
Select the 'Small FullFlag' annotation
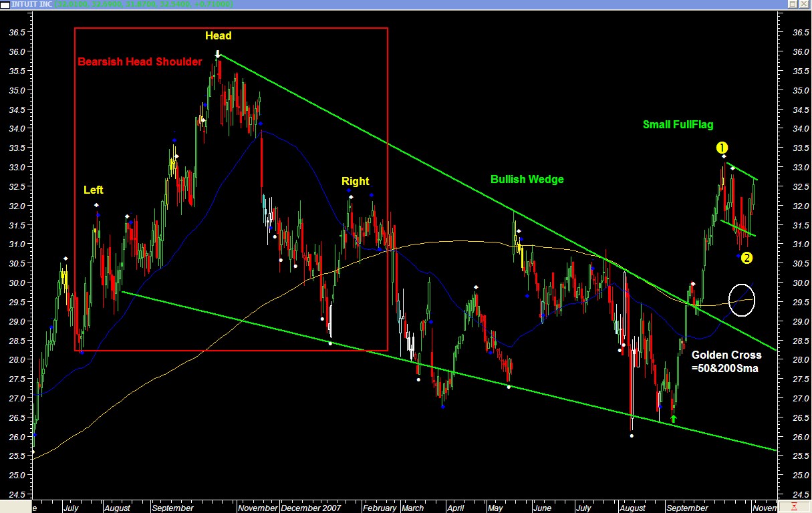(678, 124)
